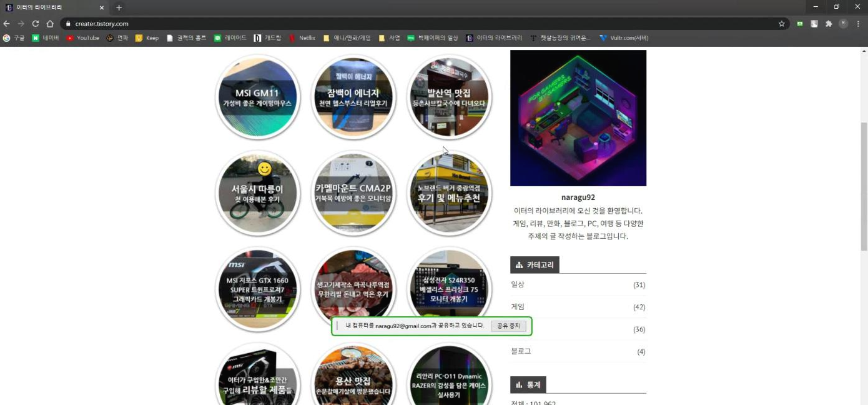Open the Keep bookmark
The image size is (868, 405).
[147, 38]
